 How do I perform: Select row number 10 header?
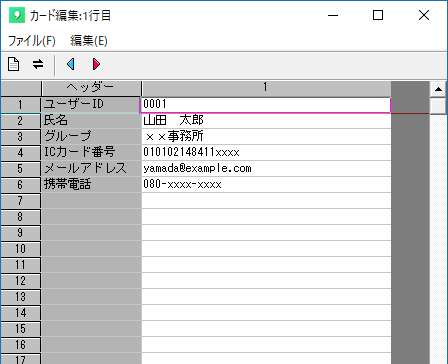(x=21, y=249)
